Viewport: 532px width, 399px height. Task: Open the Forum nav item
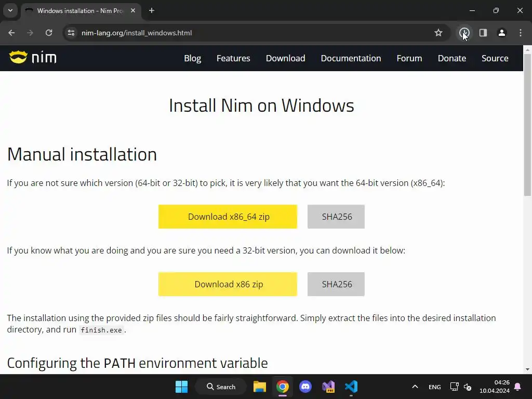pyautogui.click(x=409, y=58)
